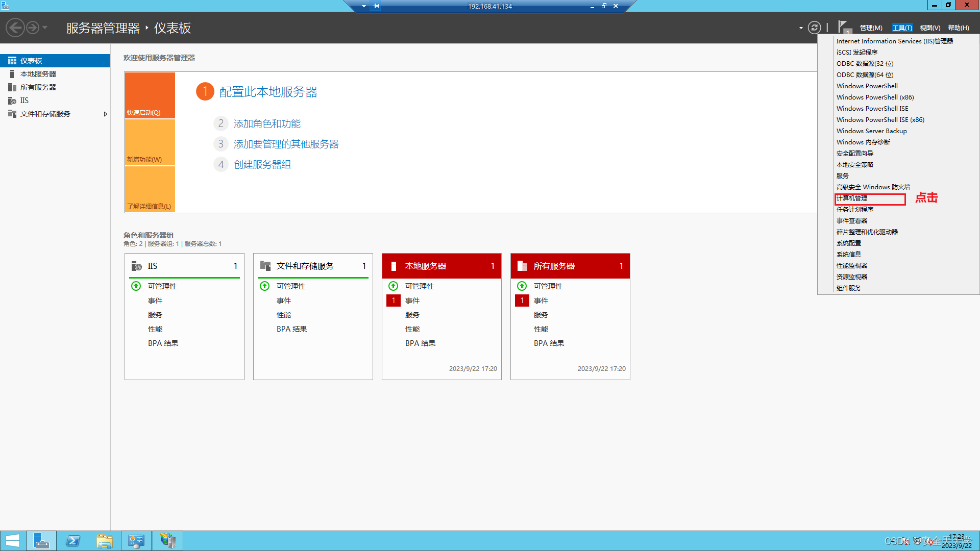Click the 快速启动(Q) orange tile
980x551 pixels.
(x=150, y=95)
